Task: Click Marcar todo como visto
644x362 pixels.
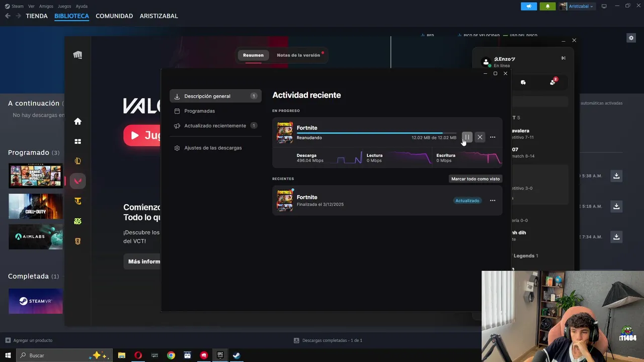Action: [x=475, y=179]
